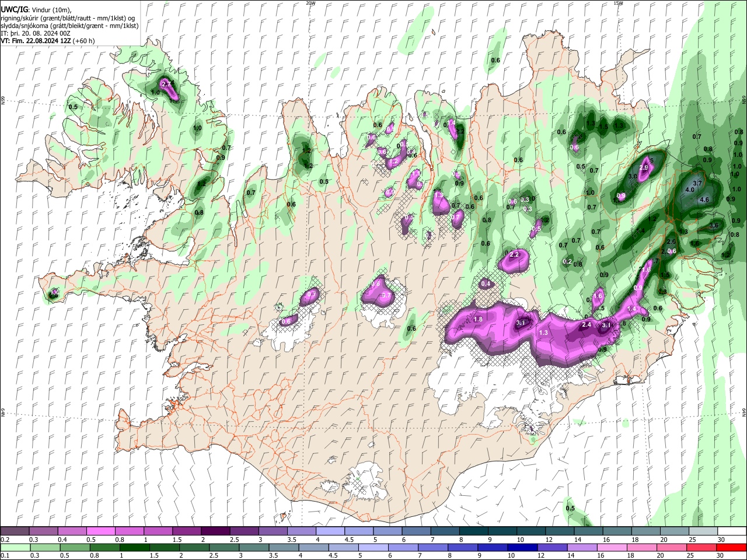Click the light purple swatch labeled 14 in lower scale
Screen dimensions: 747x560
[582, 547]
